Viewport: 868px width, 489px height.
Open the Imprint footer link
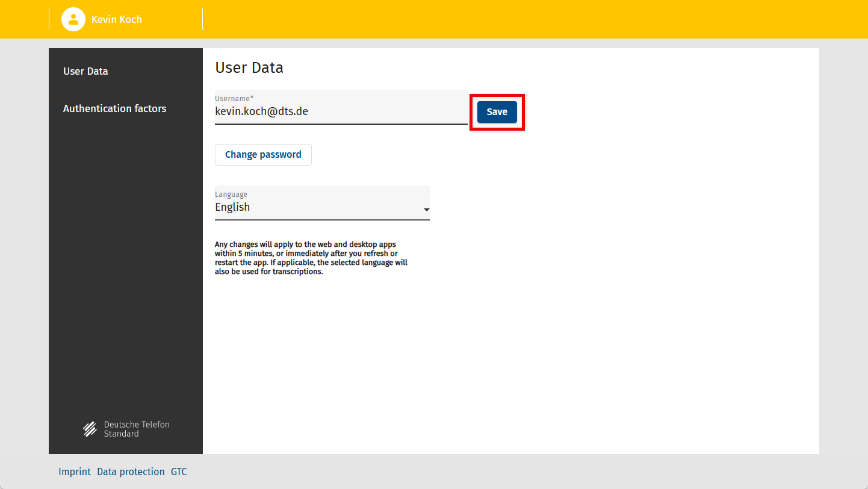75,472
